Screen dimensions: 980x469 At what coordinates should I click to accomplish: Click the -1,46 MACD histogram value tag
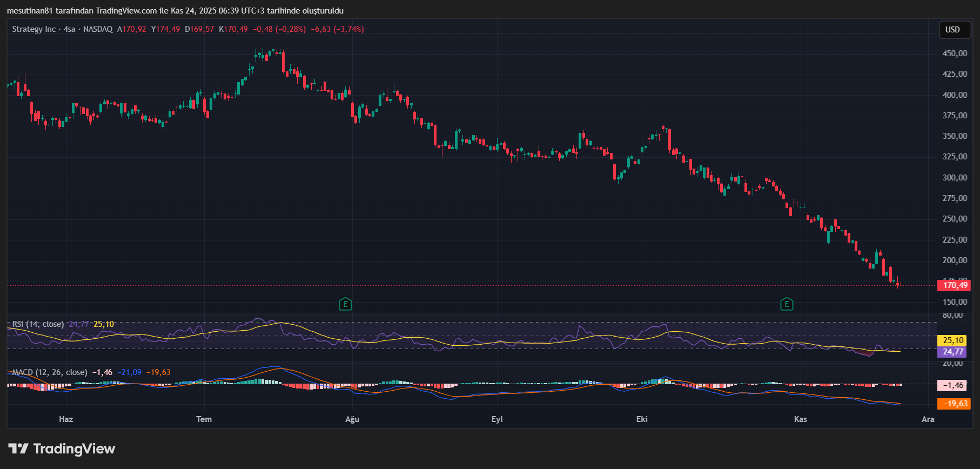point(954,385)
